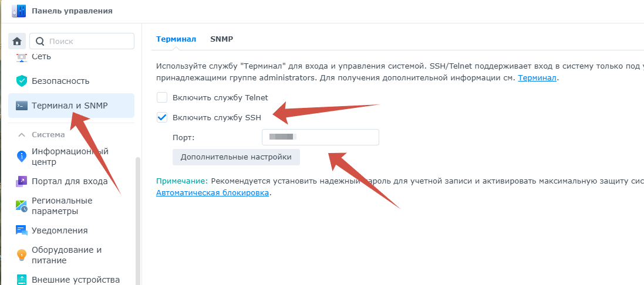The height and width of the screenshot is (285, 644).
Task: Click the Home icon button
Action: tap(17, 41)
